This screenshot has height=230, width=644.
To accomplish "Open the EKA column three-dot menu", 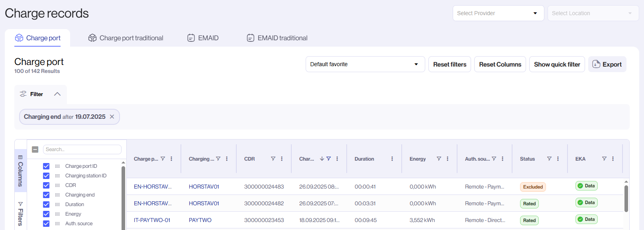I will pos(613,159).
